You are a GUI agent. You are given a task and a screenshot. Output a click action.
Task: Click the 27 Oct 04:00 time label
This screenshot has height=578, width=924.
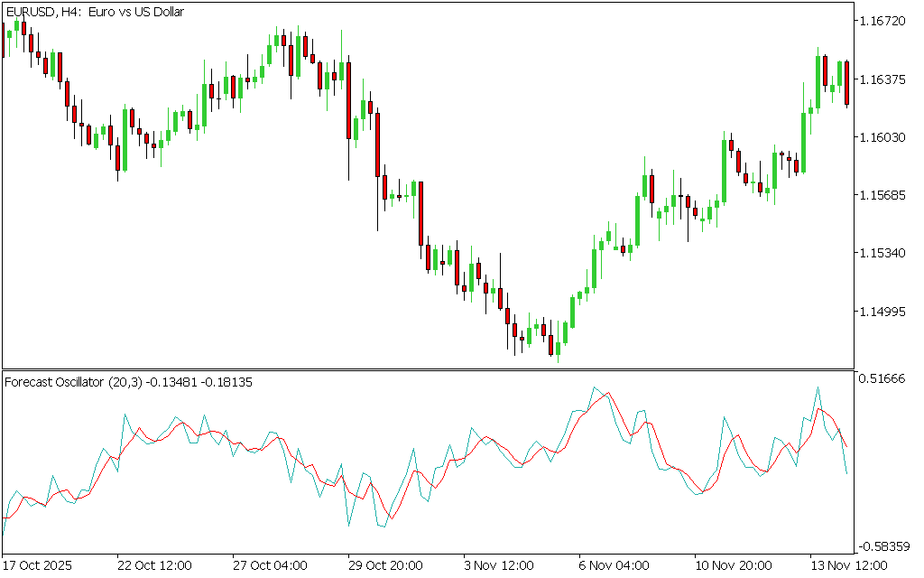click(270, 565)
